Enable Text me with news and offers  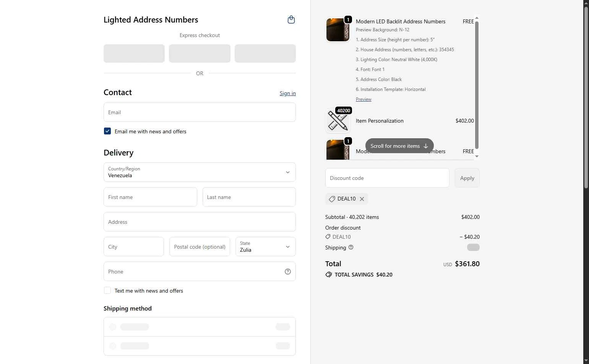point(107,290)
